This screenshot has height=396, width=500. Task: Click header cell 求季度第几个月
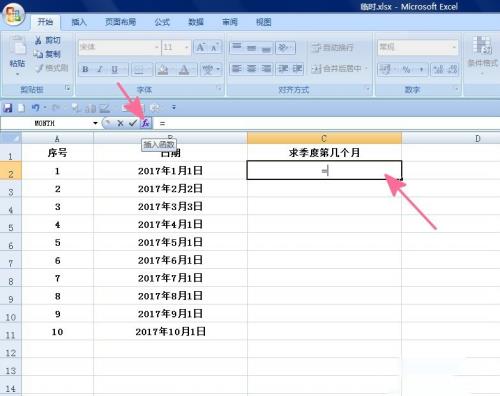324,153
